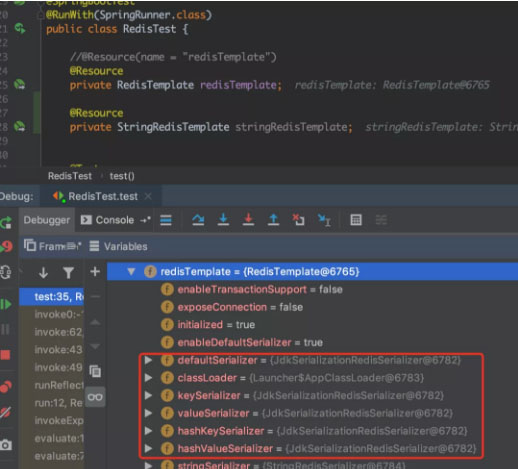Screen dimensions: 518x469
Task: Switch to the Console tab
Action: pyautogui.click(x=108, y=220)
